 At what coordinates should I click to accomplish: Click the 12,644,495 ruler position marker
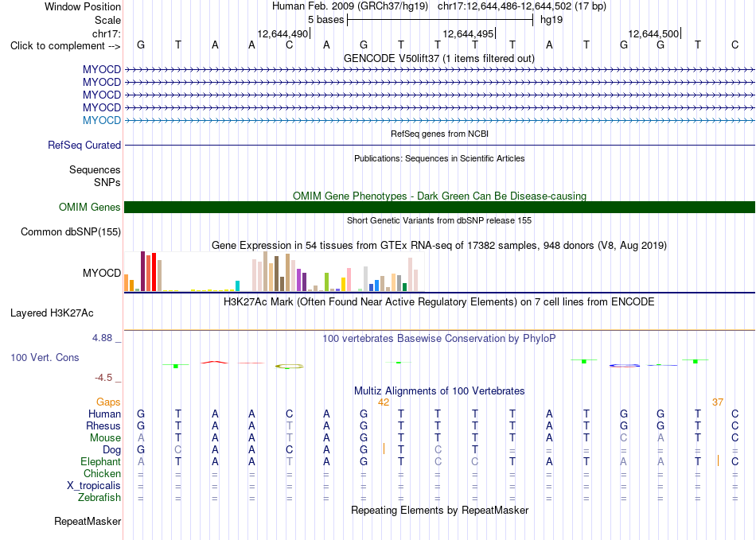469,33
